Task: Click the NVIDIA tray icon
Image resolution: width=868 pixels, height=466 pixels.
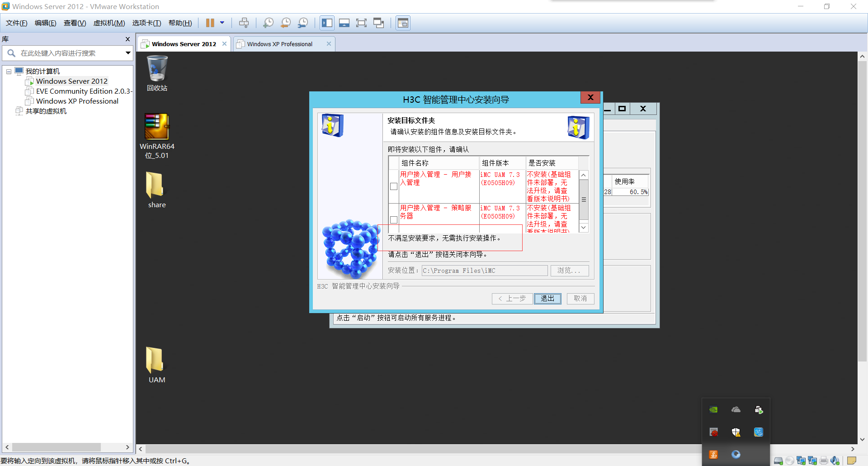Action: point(713,410)
